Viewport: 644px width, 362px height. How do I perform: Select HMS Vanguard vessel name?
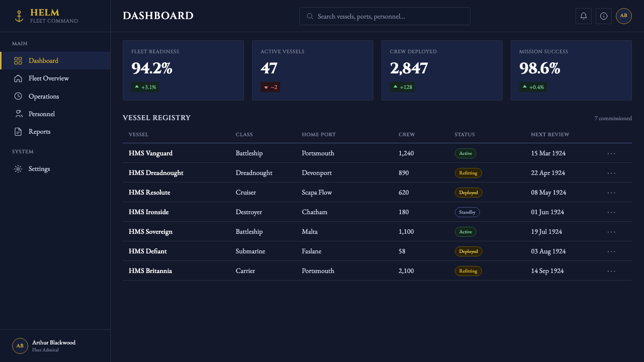150,153
